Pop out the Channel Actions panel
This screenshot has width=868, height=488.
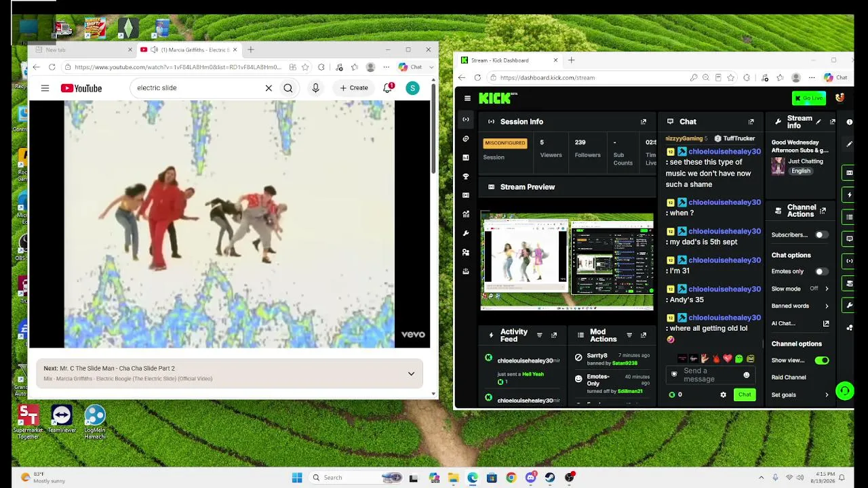point(823,211)
